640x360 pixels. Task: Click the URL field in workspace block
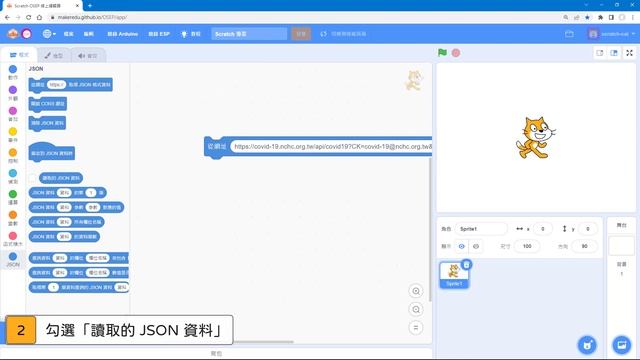tap(331, 146)
